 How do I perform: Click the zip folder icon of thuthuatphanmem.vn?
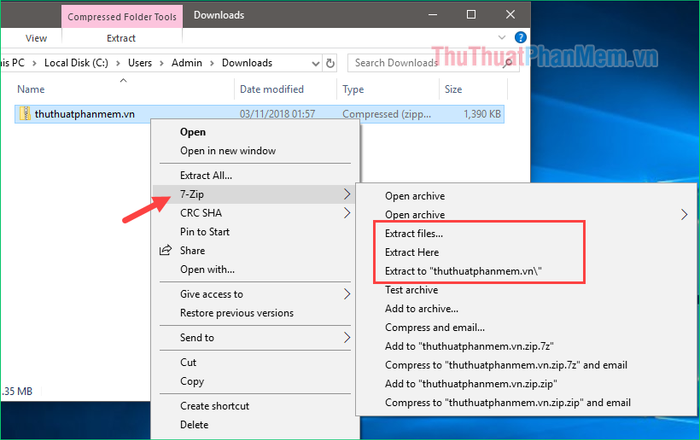[x=25, y=114]
